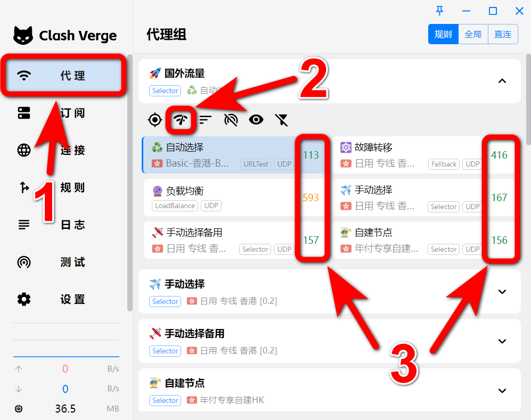This screenshot has width=531, height=420.
Task: Expand the 手动选择备用 proxy group
Action: pos(502,341)
